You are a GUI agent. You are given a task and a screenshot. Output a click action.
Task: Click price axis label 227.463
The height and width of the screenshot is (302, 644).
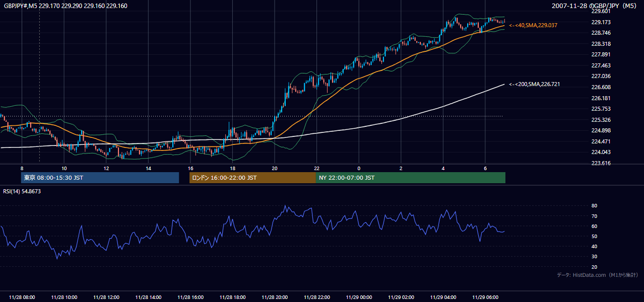click(601, 65)
